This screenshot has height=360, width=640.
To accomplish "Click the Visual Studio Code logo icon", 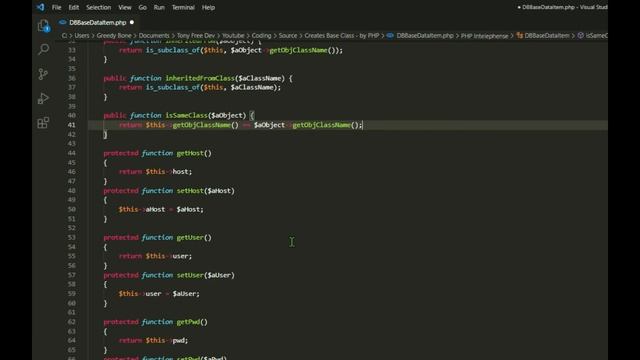I will point(40,7).
